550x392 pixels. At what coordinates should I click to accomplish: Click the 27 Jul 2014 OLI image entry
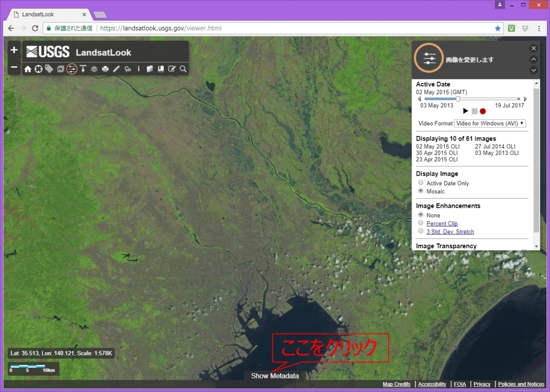pos(495,147)
